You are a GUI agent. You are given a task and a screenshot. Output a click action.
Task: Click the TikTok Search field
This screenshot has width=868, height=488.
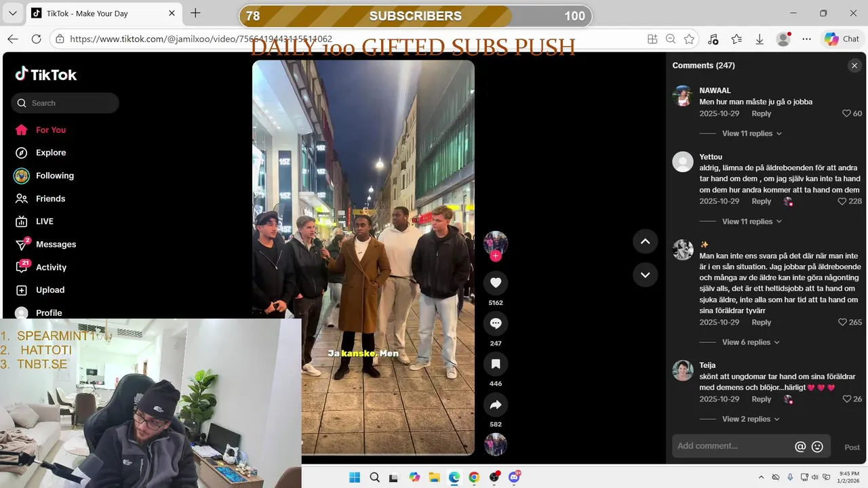(x=65, y=103)
